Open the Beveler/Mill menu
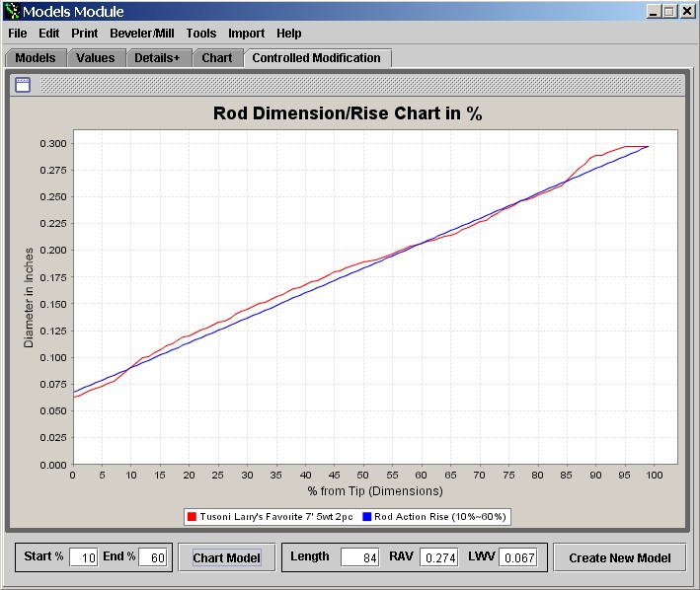The image size is (700, 590). coord(142,34)
